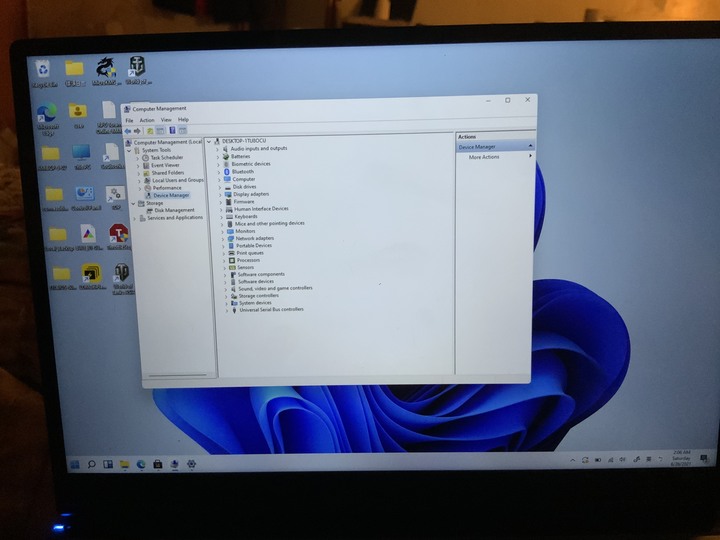This screenshot has height=540, width=720.
Task: Open This PC desktop icon
Action: click(x=82, y=158)
